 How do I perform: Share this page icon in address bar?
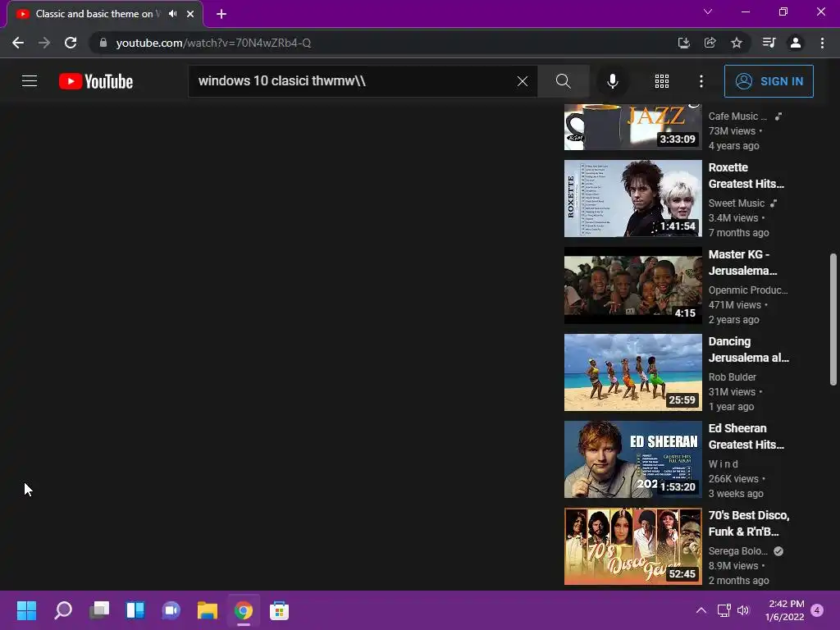[x=710, y=43]
